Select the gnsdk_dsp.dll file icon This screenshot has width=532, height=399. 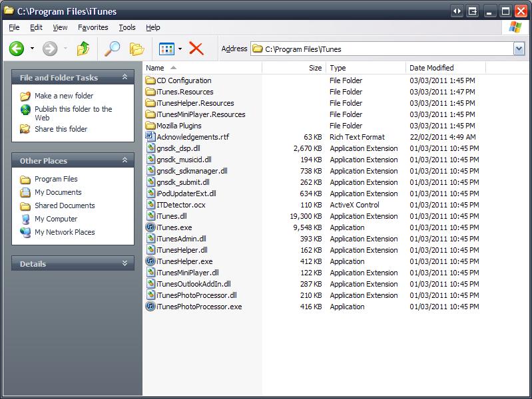tap(150, 148)
